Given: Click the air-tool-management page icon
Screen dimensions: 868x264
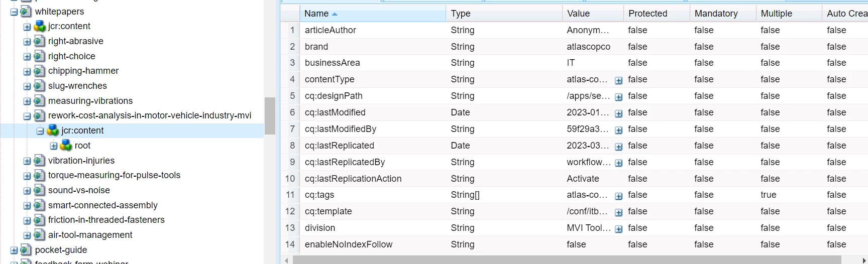Looking at the screenshot, I should (x=39, y=235).
